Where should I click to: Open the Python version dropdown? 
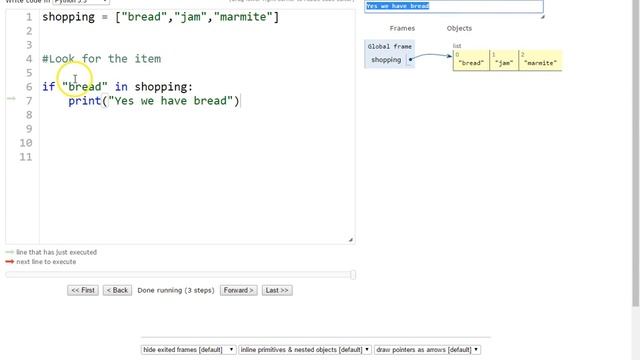click(81, 2)
